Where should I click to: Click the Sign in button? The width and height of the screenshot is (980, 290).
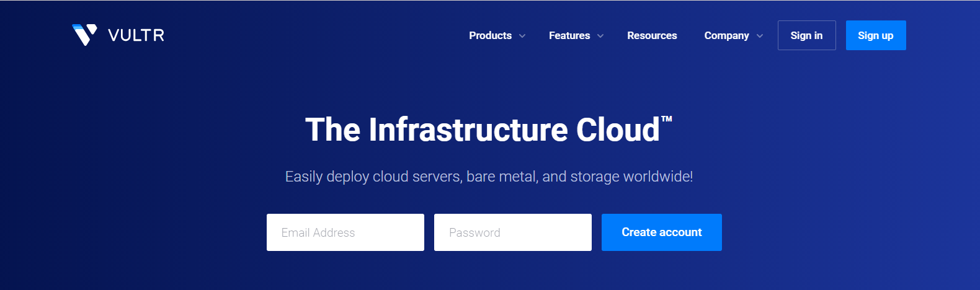[x=806, y=35]
